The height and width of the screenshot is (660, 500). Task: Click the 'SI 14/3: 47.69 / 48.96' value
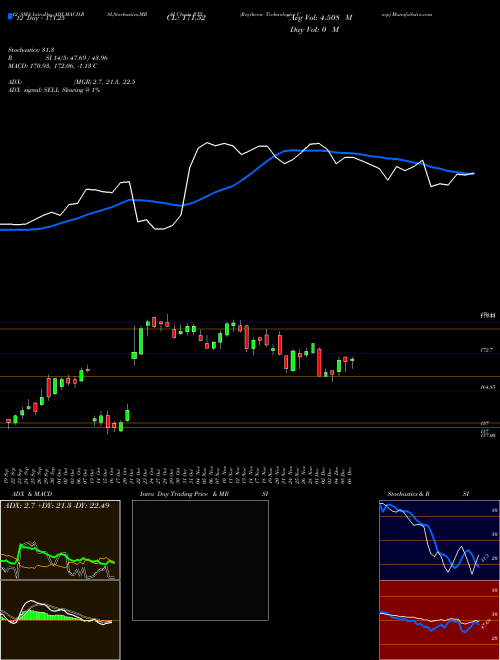click(x=77, y=58)
